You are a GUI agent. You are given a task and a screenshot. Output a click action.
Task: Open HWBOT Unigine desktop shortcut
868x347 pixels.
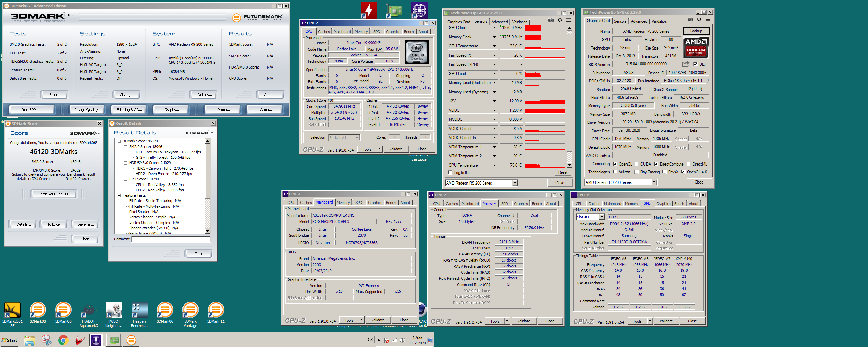tap(114, 314)
